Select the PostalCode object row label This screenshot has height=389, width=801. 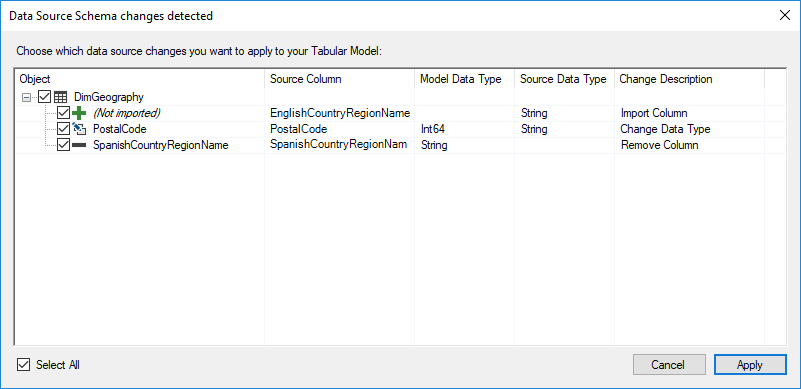pos(120,129)
